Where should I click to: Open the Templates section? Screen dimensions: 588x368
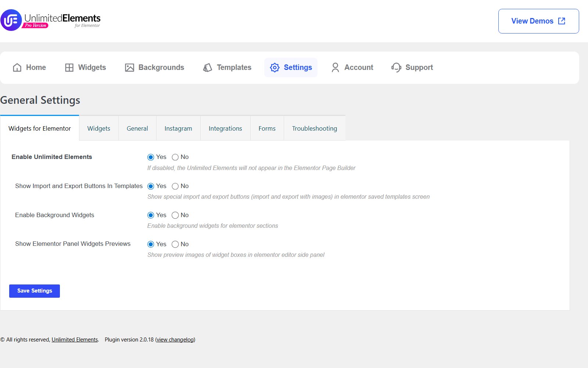227,67
